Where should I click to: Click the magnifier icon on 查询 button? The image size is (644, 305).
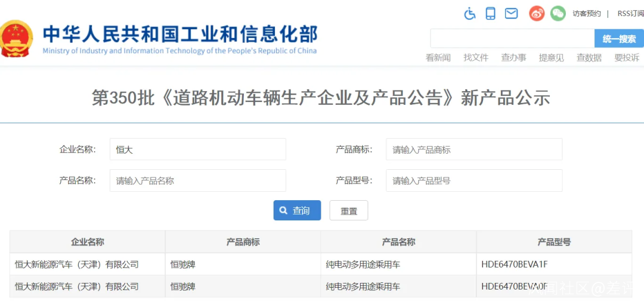tap(283, 211)
